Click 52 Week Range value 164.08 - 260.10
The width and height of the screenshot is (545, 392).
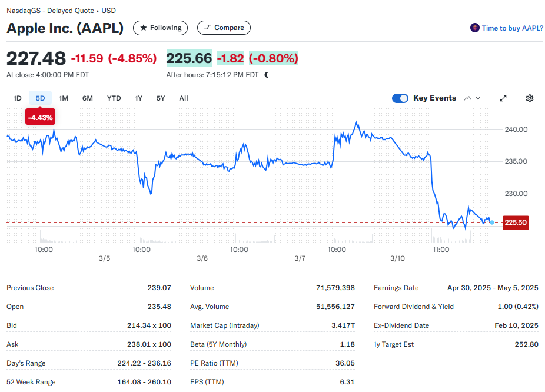point(144,381)
